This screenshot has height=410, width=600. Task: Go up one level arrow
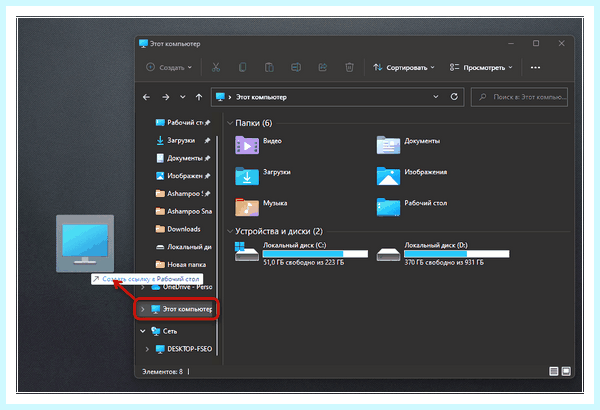coord(199,97)
